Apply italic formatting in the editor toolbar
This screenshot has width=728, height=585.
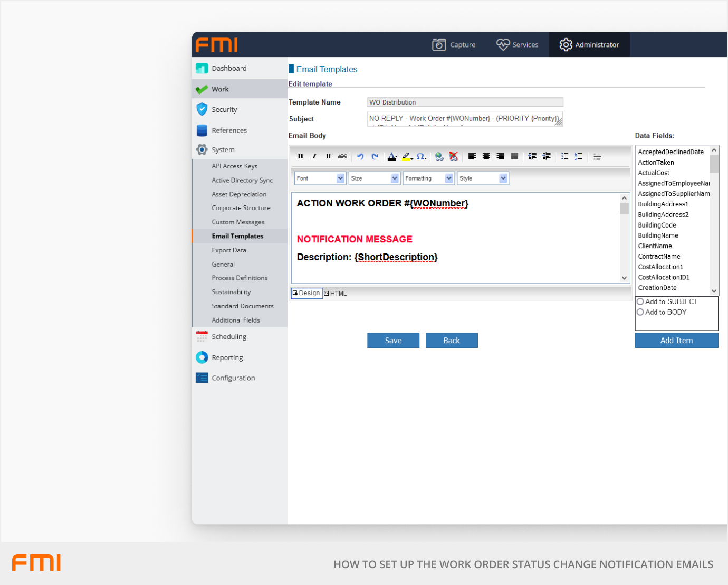314,156
